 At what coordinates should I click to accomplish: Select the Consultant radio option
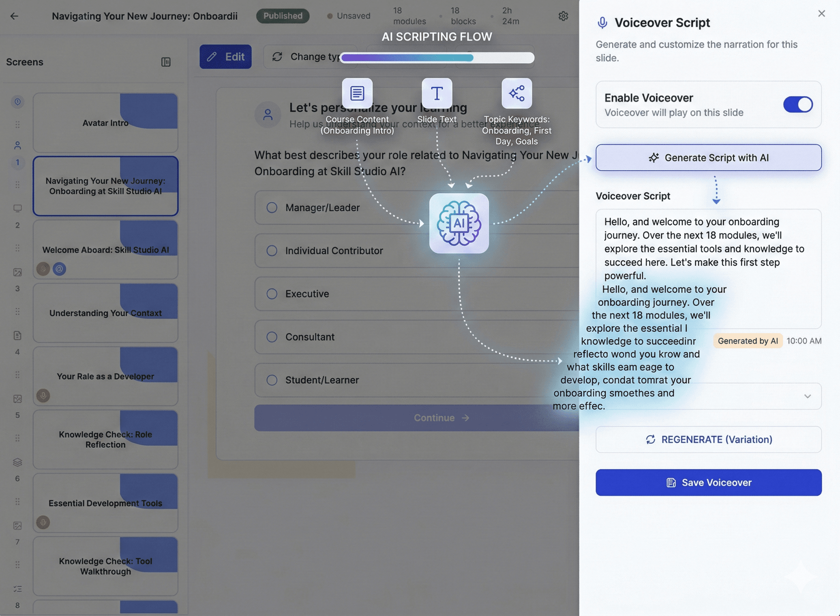click(x=272, y=337)
